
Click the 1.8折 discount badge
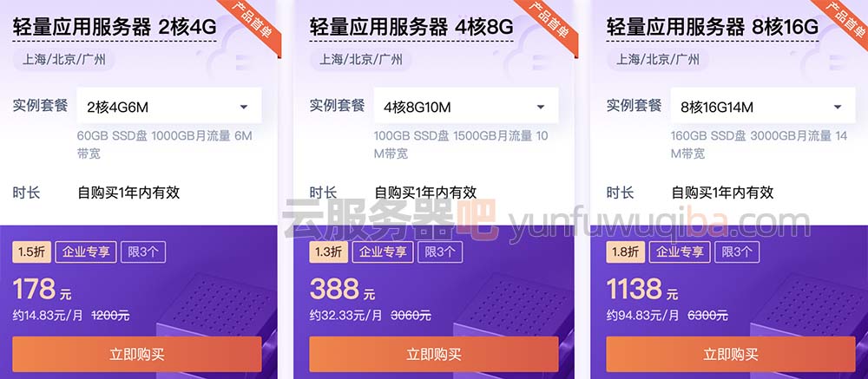click(x=626, y=252)
